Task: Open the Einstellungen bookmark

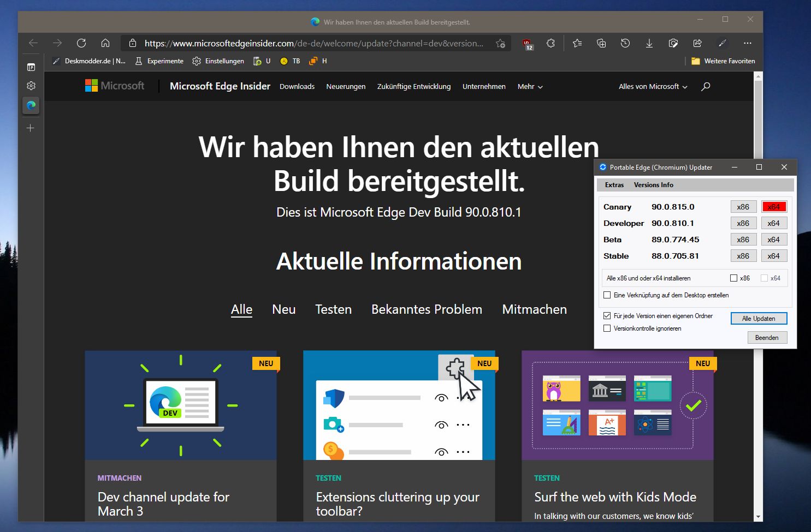Action: coord(218,61)
